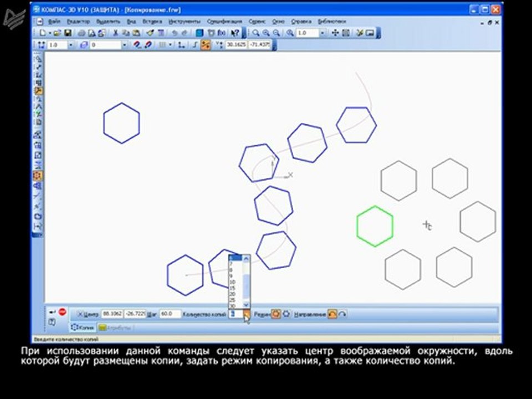Click the Open file folder icon
Viewport: 532px width, 399px height.
coord(57,33)
